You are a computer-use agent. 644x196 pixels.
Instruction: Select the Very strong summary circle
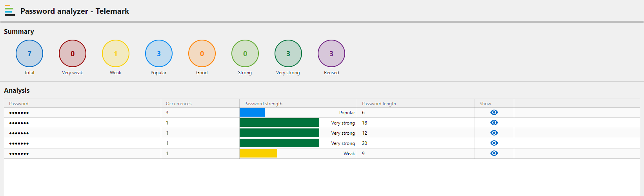pos(288,53)
